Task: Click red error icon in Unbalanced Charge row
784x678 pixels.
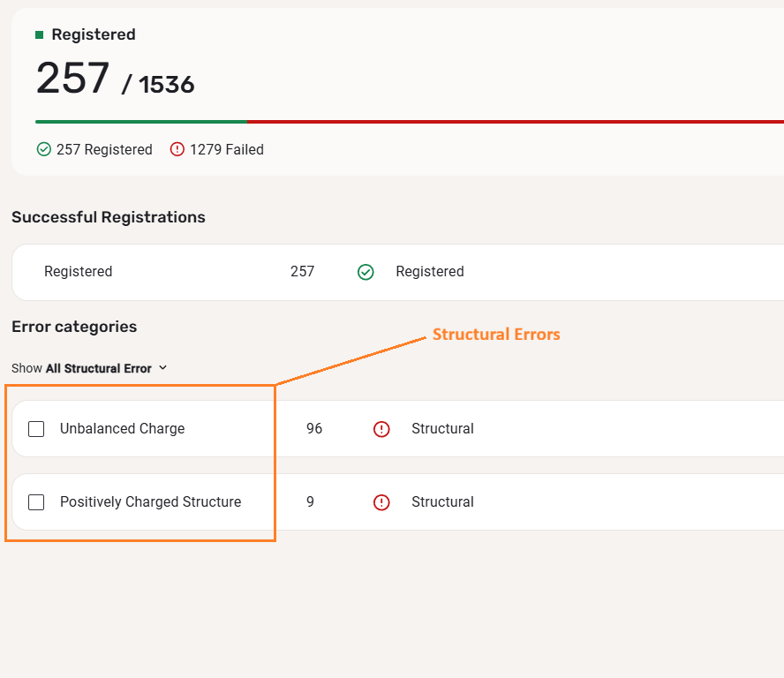Action: point(381,429)
